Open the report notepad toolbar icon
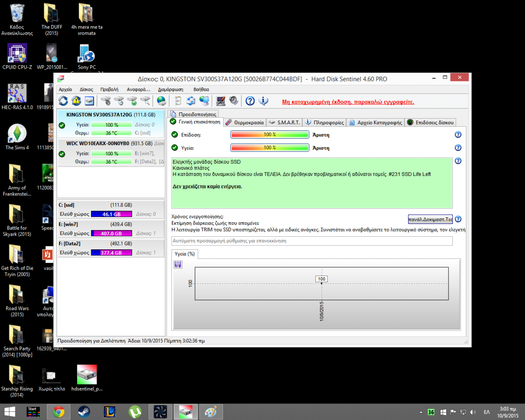This screenshot has width=525, height=420. click(x=178, y=101)
